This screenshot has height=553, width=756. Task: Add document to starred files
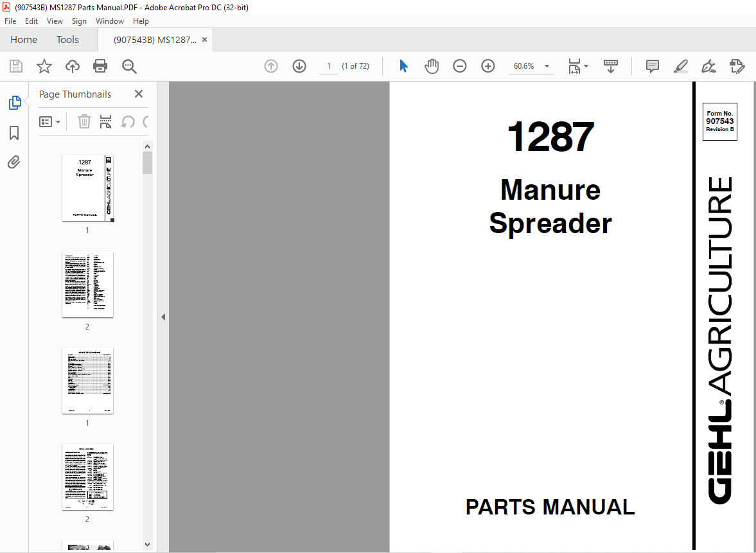pos(44,66)
